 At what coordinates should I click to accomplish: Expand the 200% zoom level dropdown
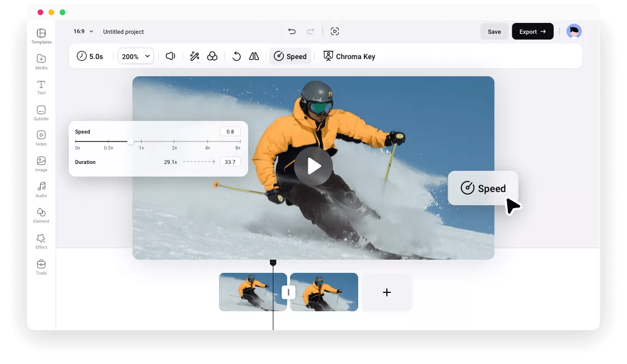[135, 56]
